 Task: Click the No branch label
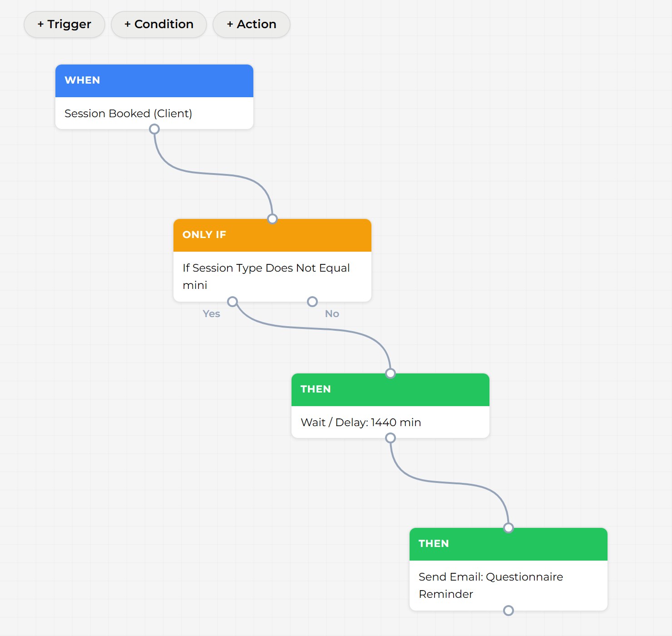pos(332,314)
